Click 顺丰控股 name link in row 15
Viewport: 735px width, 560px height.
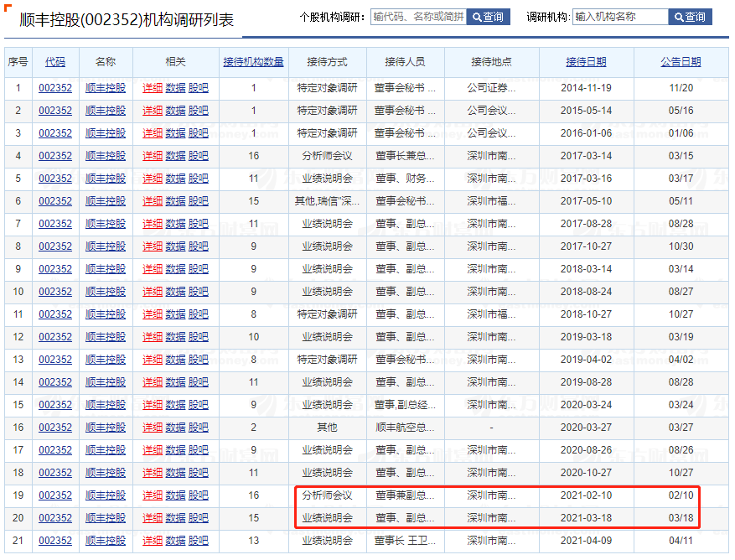pos(106,405)
